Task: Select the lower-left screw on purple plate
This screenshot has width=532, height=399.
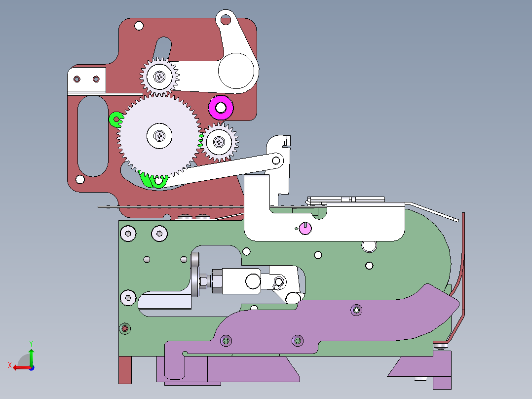Action: [x=226, y=340]
